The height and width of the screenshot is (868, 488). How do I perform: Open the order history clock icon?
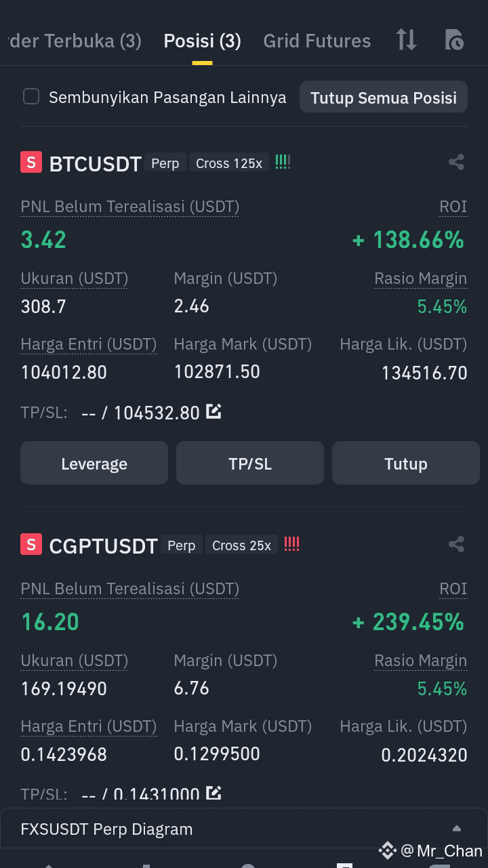[x=454, y=40]
